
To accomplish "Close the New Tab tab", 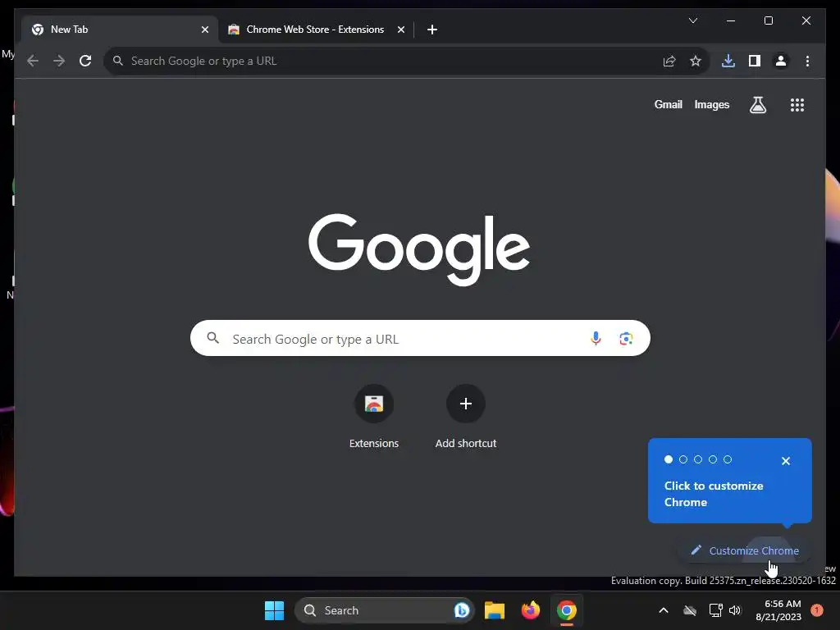I will 204,30.
